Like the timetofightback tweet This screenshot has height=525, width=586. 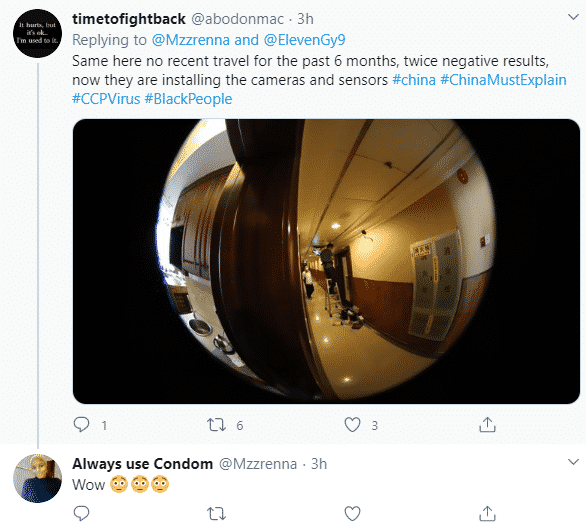tap(352, 424)
